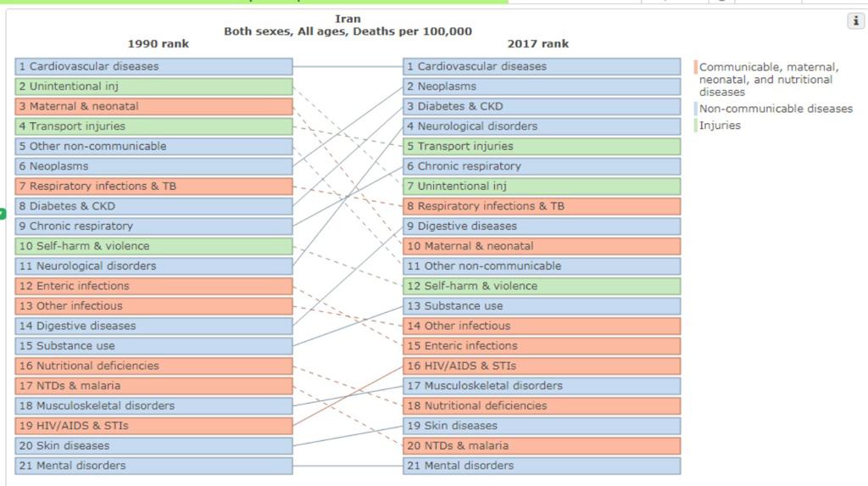Click 2017 rank 17 Musculoskeletal disorders
The width and height of the screenshot is (868, 486).
pyautogui.click(x=542, y=386)
